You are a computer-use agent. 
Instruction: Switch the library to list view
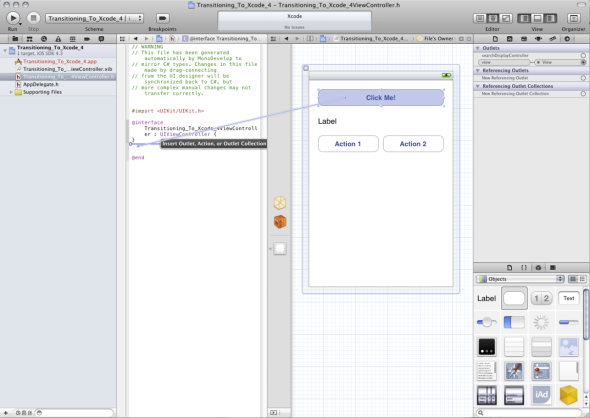[582, 279]
